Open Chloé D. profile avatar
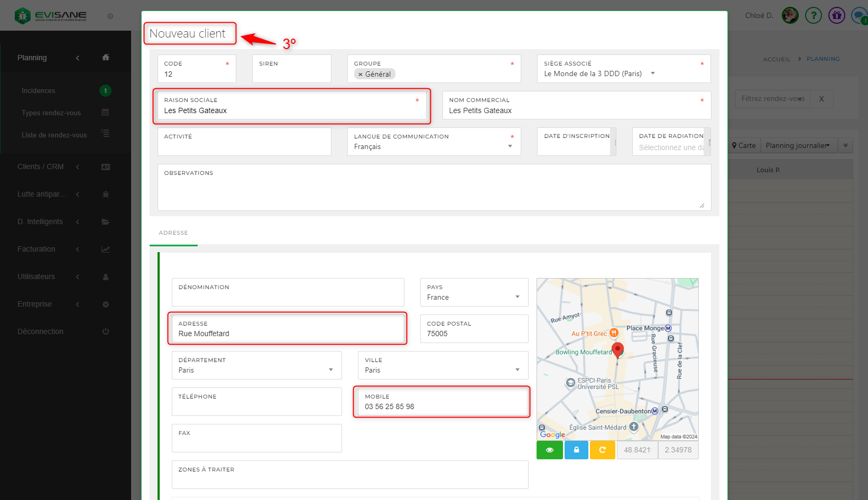The width and height of the screenshot is (868, 500). (790, 15)
